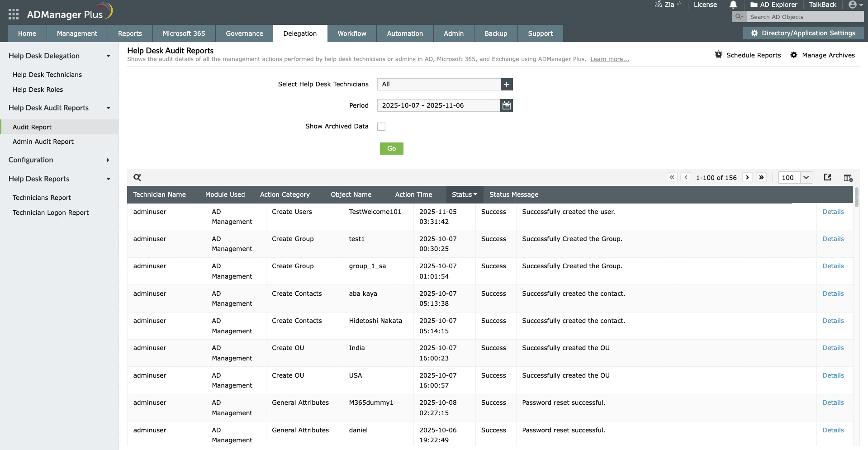Collapse the Help Desk Audit Reports section
Image resolution: width=868 pixels, height=450 pixels.
pyautogui.click(x=108, y=108)
